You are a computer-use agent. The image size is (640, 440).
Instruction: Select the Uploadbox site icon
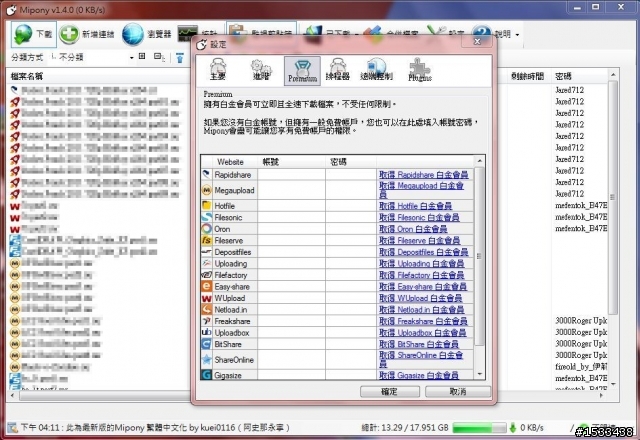[x=207, y=333]
